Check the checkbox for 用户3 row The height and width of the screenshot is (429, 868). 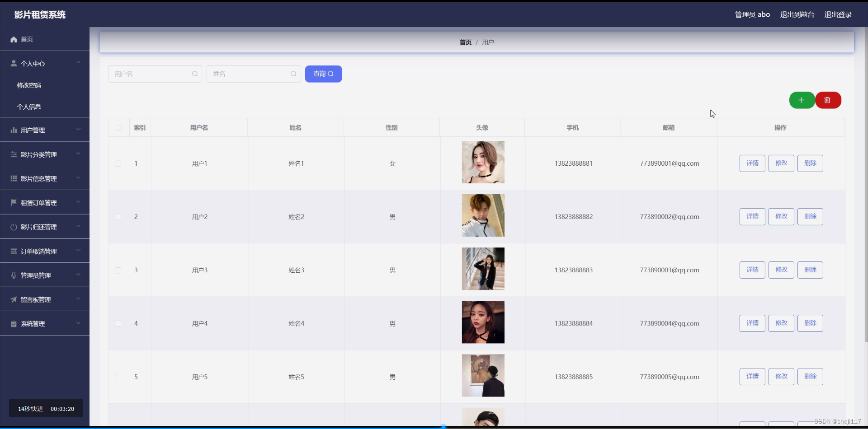118,270
